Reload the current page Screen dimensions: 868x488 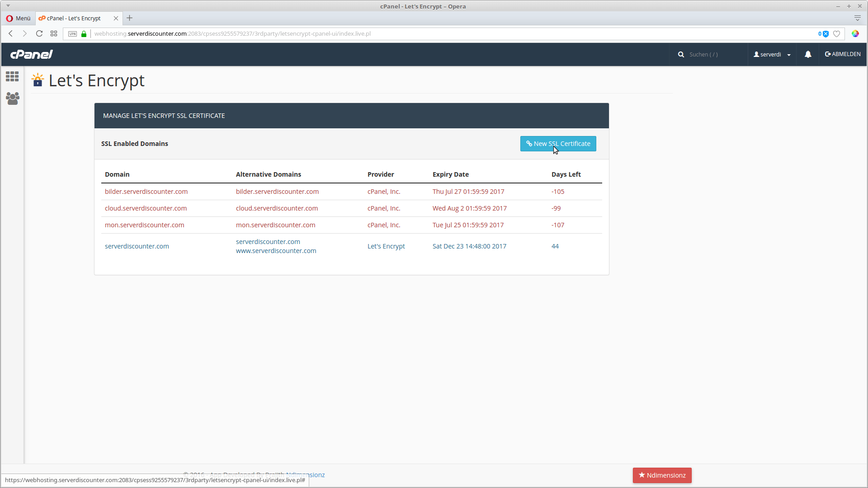point(39,33)
